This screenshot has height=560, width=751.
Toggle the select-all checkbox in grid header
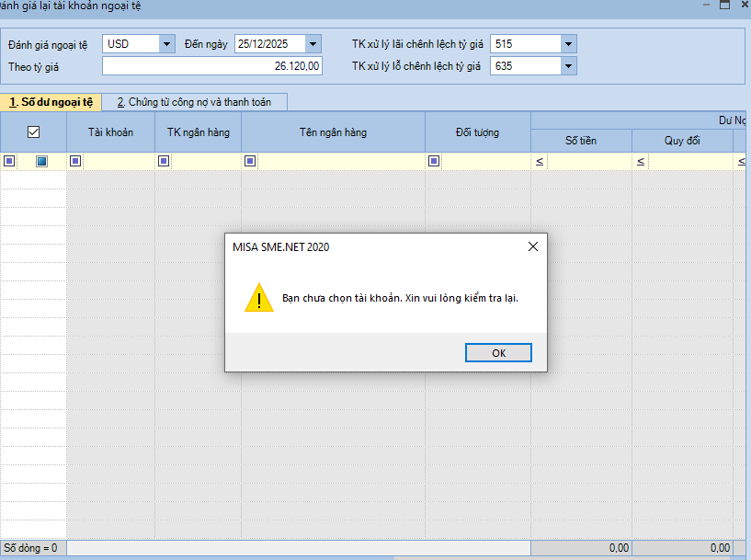[34, 132]
